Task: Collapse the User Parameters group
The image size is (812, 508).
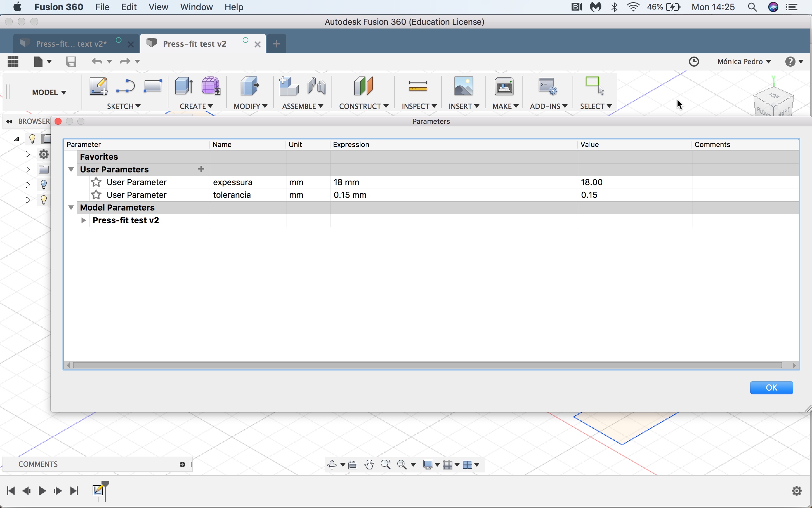Action: (x=71, y=169)
